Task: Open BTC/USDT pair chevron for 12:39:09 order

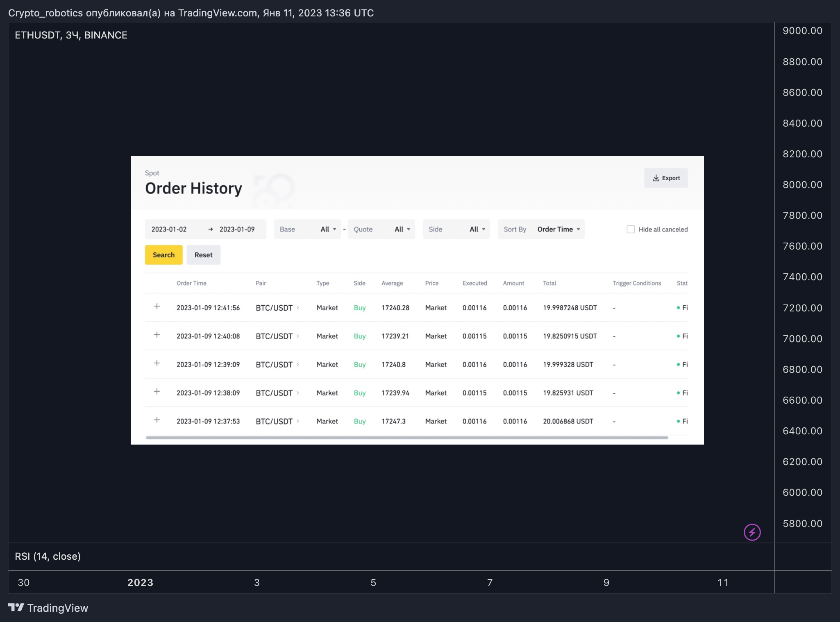Action: (298, 364)
